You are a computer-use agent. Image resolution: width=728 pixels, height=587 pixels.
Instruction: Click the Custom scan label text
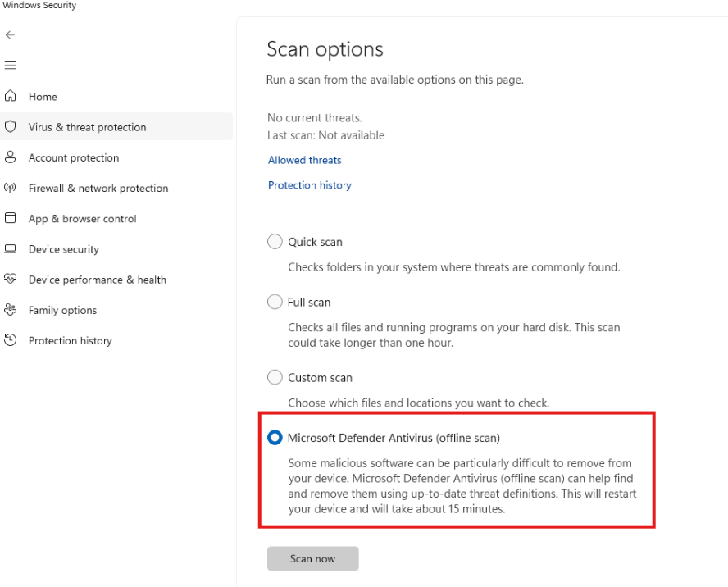coord(321,378)
